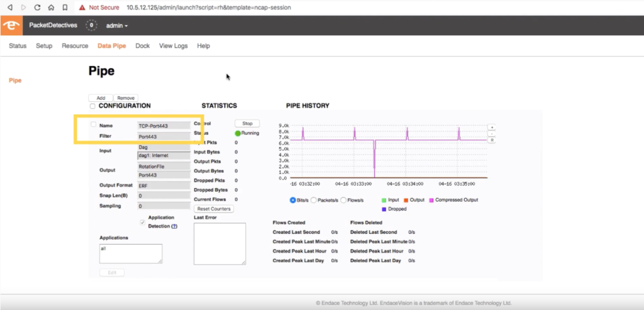Bookmark this page with the bookmark icon

(x=65, y=8)
